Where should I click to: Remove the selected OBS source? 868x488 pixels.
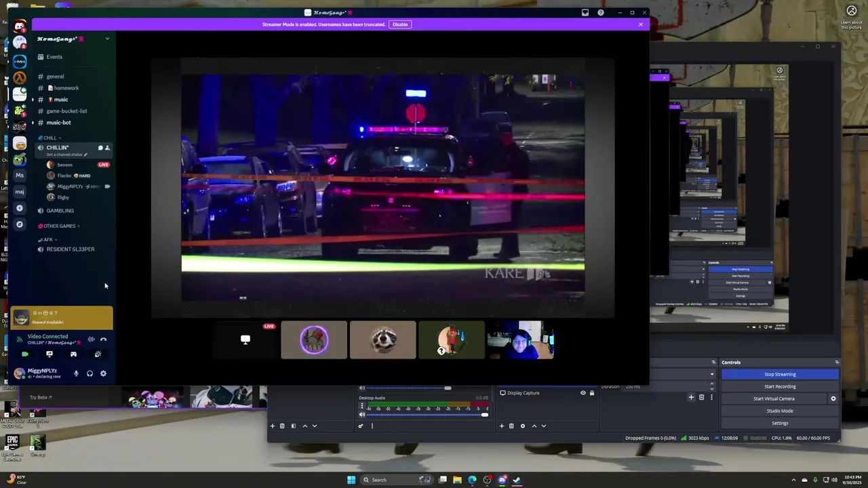(511, 426)
